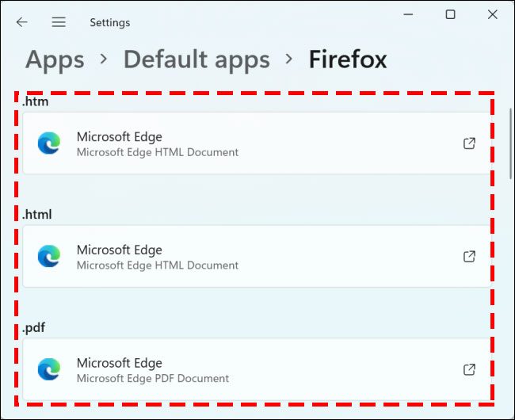This screenshot has width=515, height=420.
Task: Click the vertical scrollbar thumb
Action: click(510, 143)
